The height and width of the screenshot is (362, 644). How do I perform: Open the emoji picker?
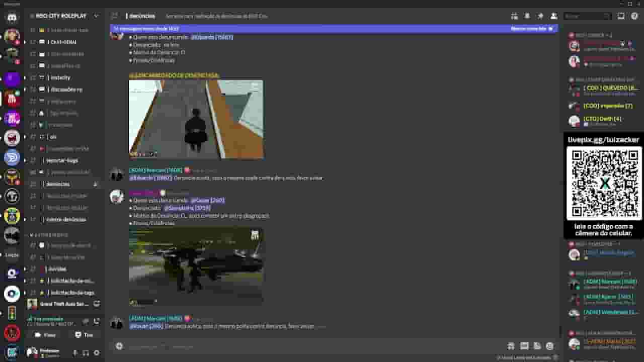[549, 346]
